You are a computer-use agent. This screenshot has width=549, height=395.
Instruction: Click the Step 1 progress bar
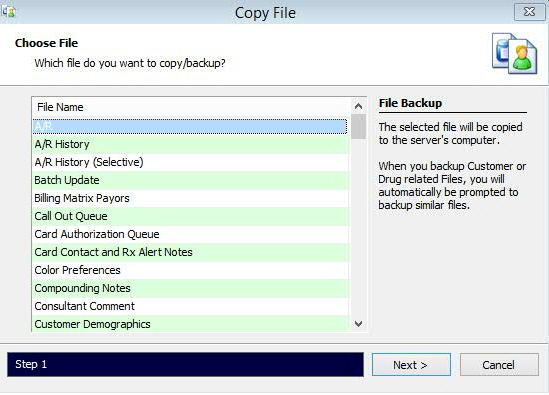(x=185, y=365)
